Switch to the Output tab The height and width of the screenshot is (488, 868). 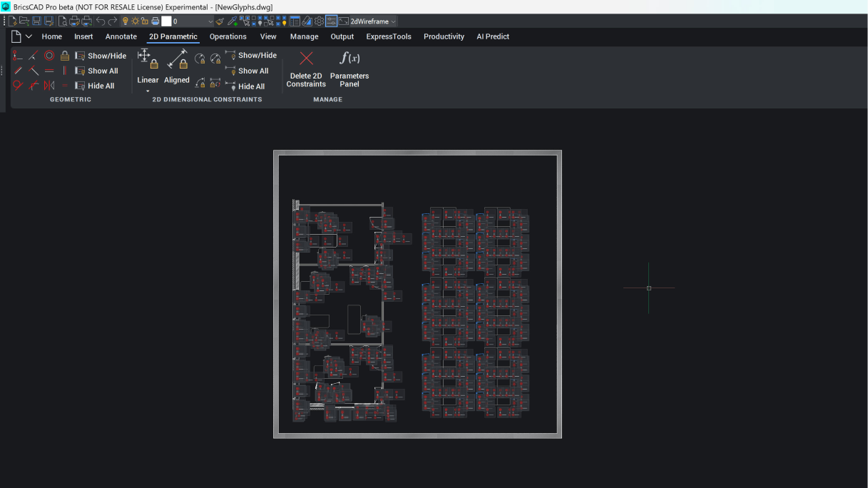[342, 36]
